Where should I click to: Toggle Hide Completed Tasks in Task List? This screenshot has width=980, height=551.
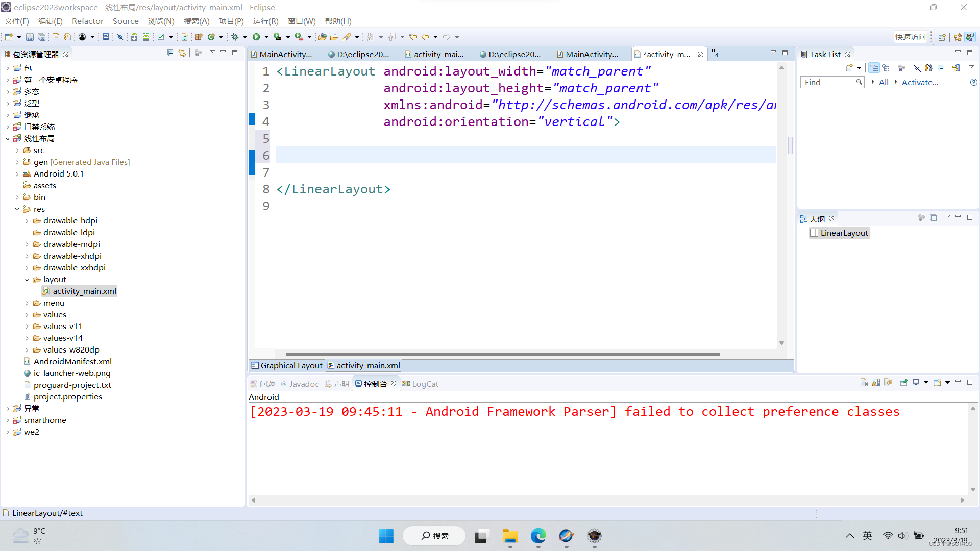[x=917, y=68]
